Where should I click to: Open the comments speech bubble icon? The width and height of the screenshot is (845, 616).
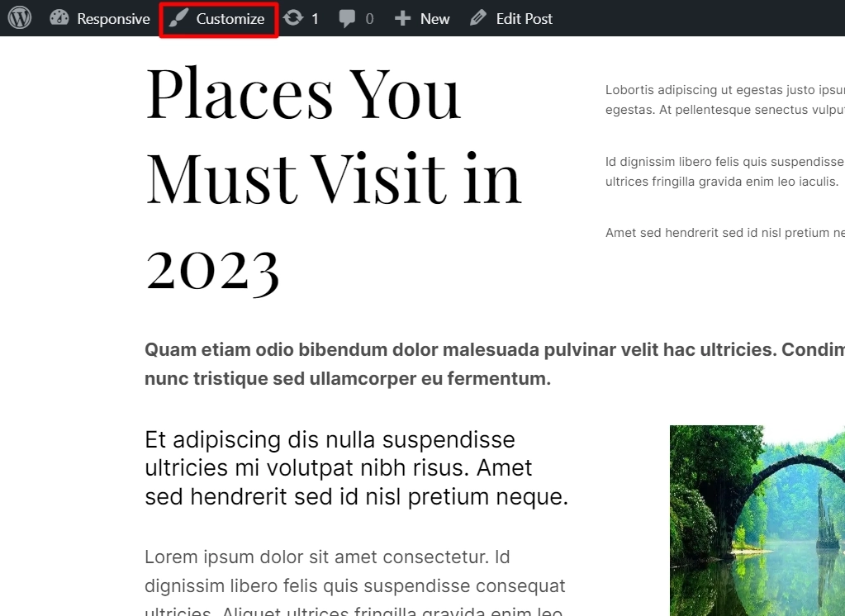point(347,17)
